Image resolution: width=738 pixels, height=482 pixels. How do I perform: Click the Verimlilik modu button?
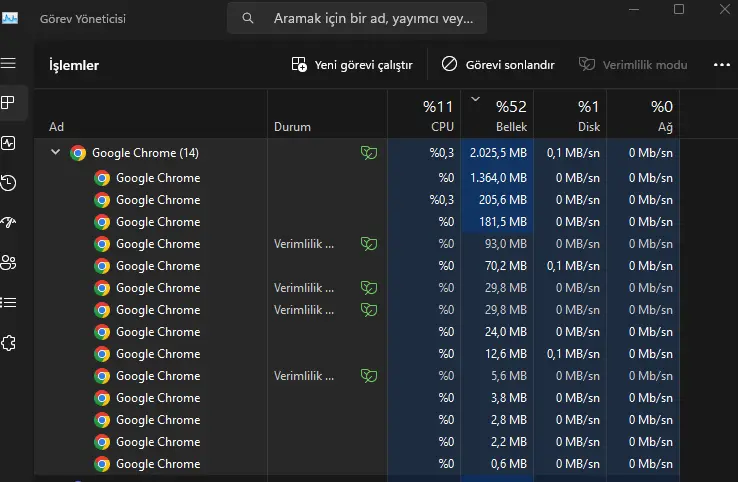(633, 64)
